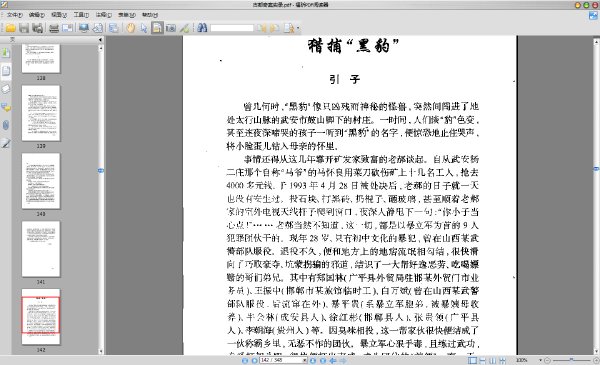Click the zoom slider track in the status bar
This screenshot has height=365, width=600.
pos(572,360)
